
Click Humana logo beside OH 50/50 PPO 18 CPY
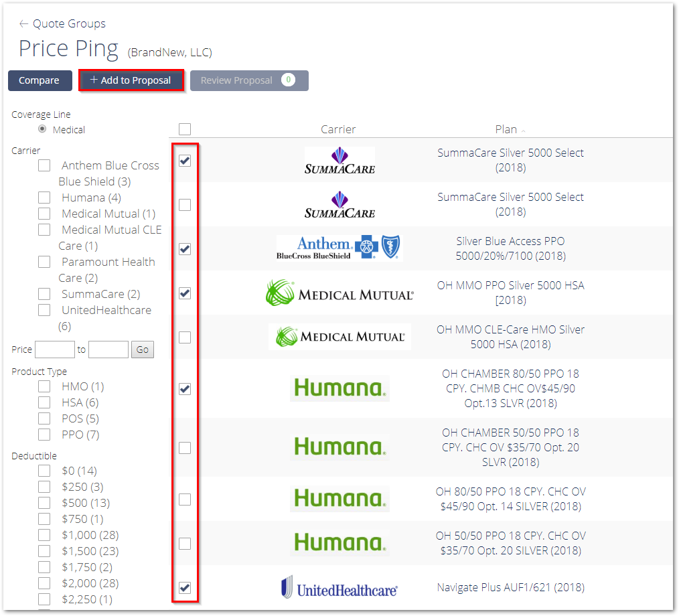click(x=339, y=543)
